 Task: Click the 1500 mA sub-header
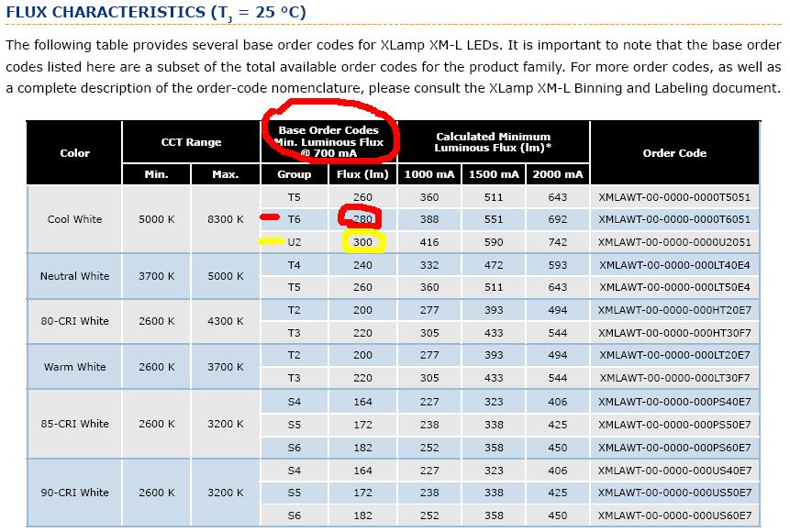[x=494, y=174]
